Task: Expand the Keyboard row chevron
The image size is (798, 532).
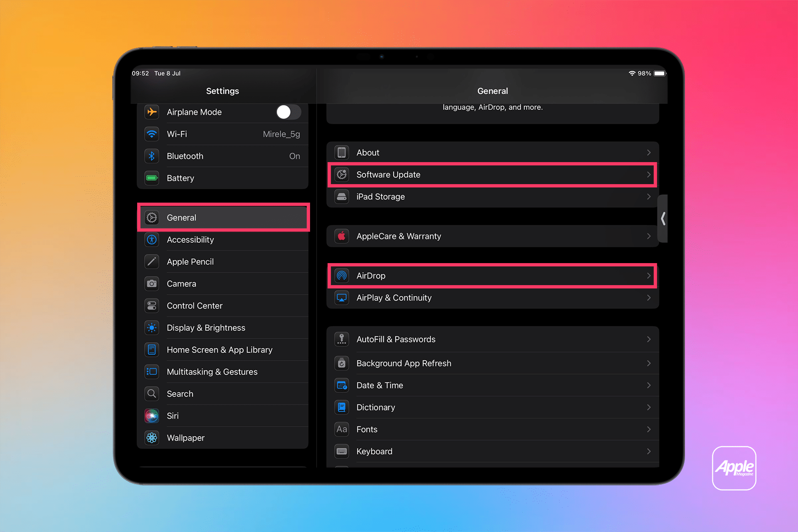Action: [x=649, y=451]
